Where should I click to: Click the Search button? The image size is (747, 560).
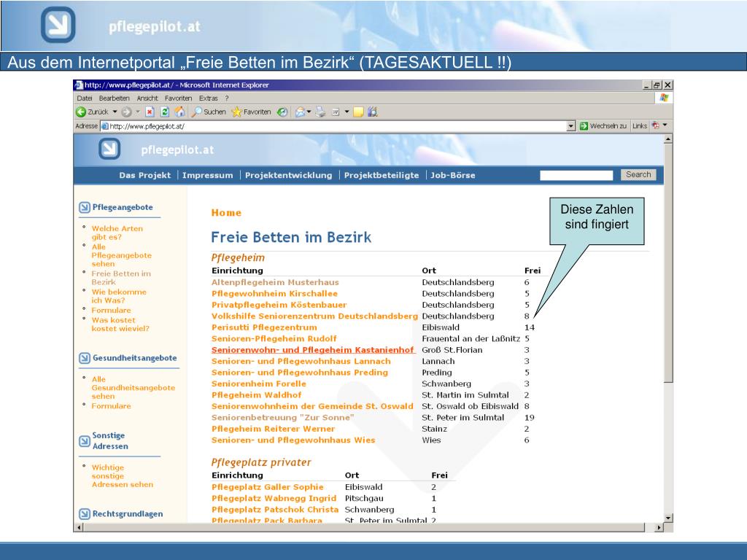[638, 175]
